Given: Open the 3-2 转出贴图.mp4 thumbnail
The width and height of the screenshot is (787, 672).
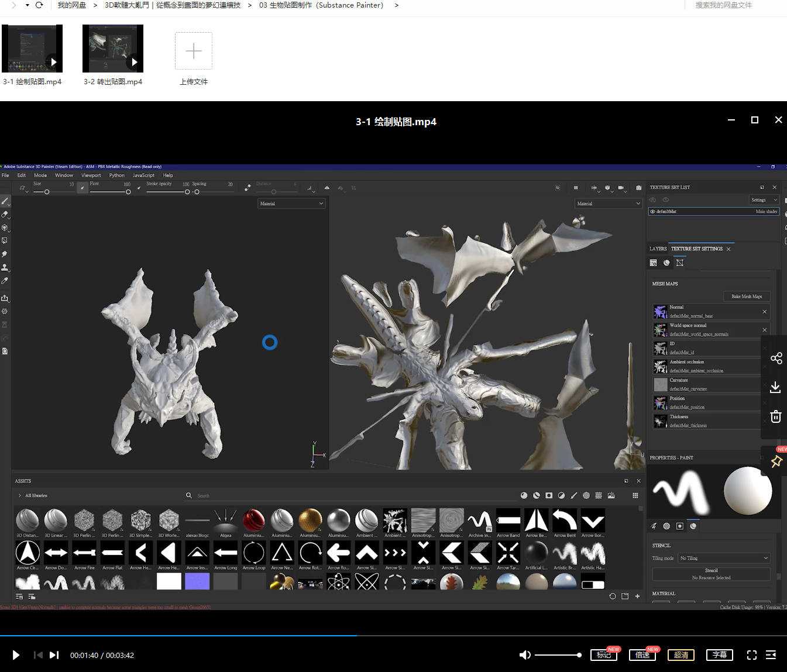Looking at the screenshot, I should click(x=113, y=49).
